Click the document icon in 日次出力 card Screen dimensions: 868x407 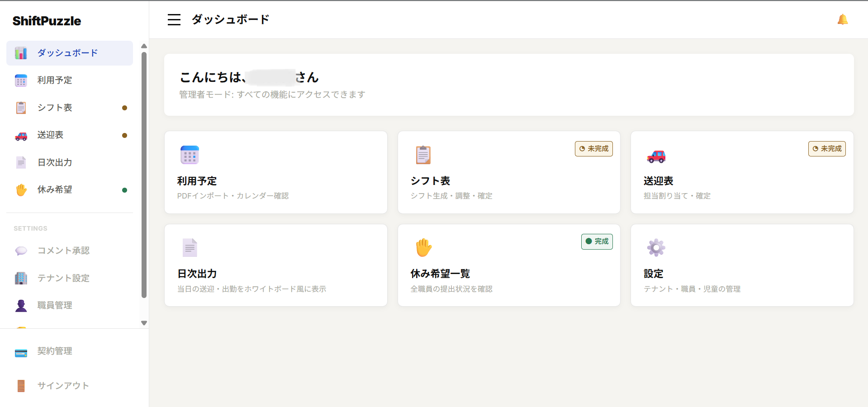[190, 248]
